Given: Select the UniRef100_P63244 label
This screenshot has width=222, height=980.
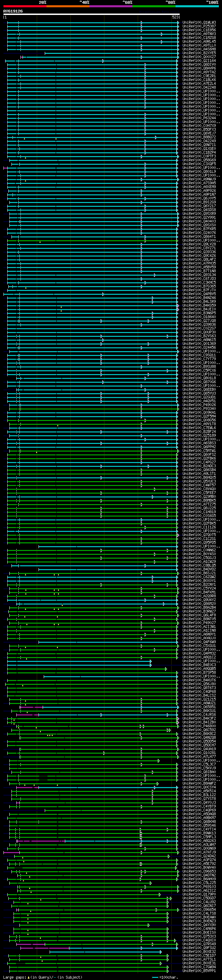Looking at the screenshot, I should click(x=199, y=118).
